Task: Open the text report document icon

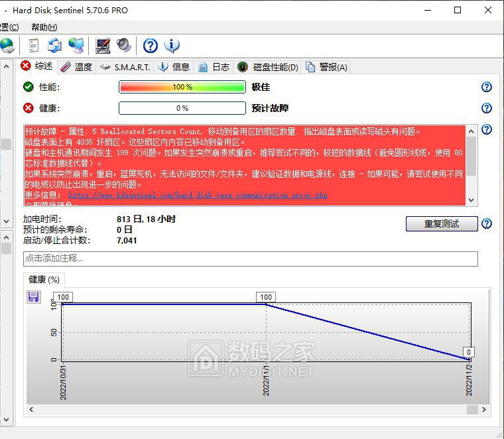Action: 34,46
